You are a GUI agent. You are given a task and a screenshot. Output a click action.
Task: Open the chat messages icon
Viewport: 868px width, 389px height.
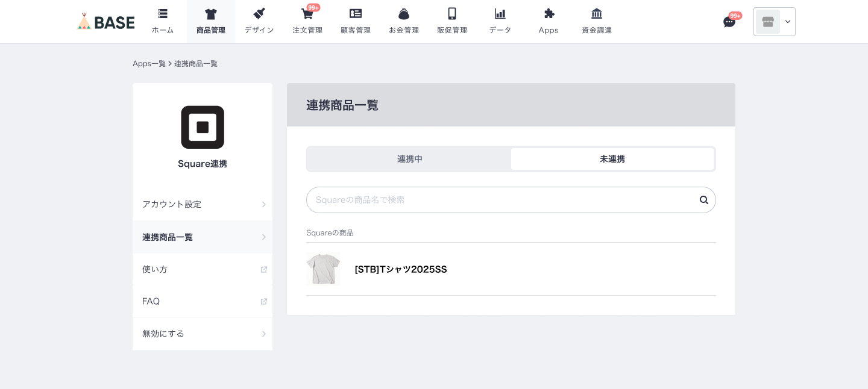point(729,22)
